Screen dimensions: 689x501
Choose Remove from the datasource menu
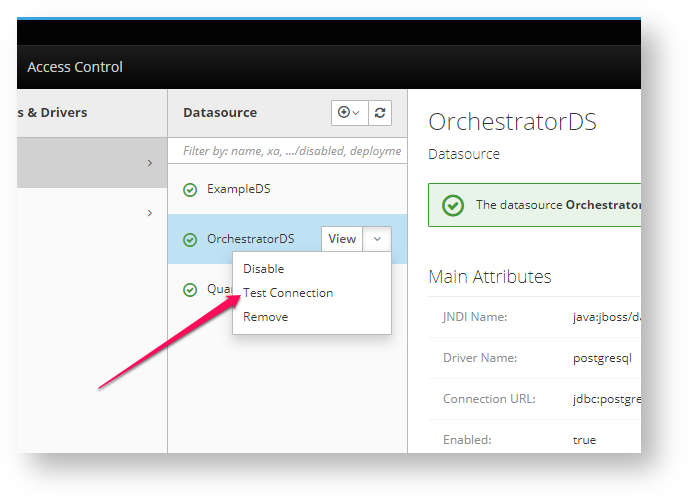(x=265, y=317)
